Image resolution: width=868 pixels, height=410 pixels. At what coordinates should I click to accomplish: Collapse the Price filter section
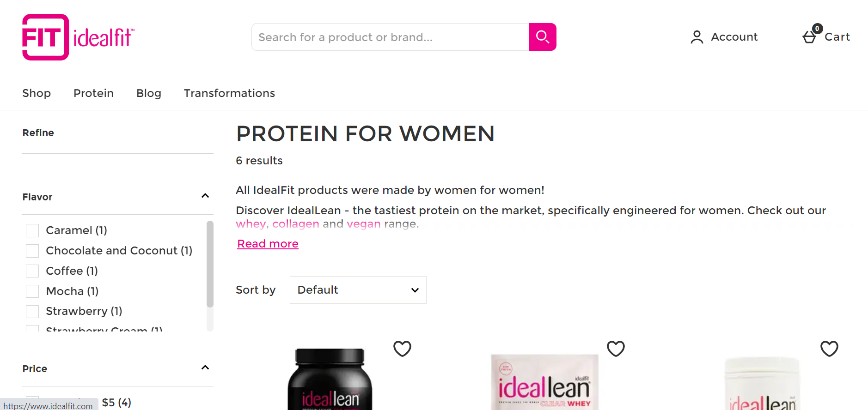click(205, 368)
